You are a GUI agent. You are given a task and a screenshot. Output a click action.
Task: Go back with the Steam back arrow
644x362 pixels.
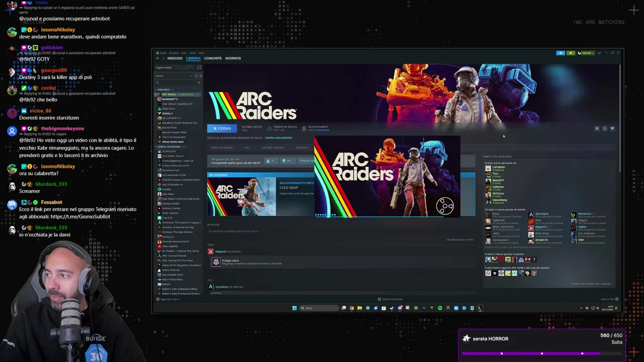157,58
